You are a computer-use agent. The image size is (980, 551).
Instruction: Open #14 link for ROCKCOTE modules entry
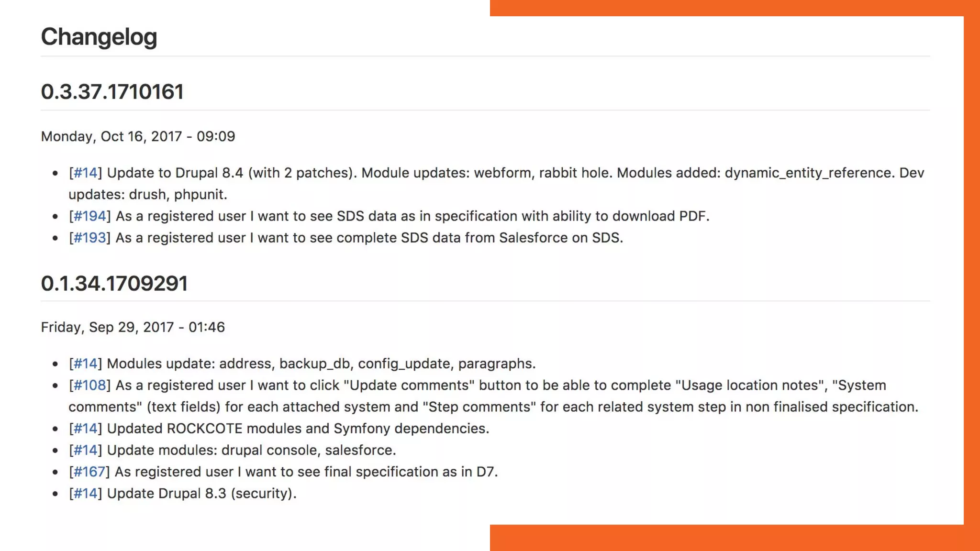(x=85, y=429)
